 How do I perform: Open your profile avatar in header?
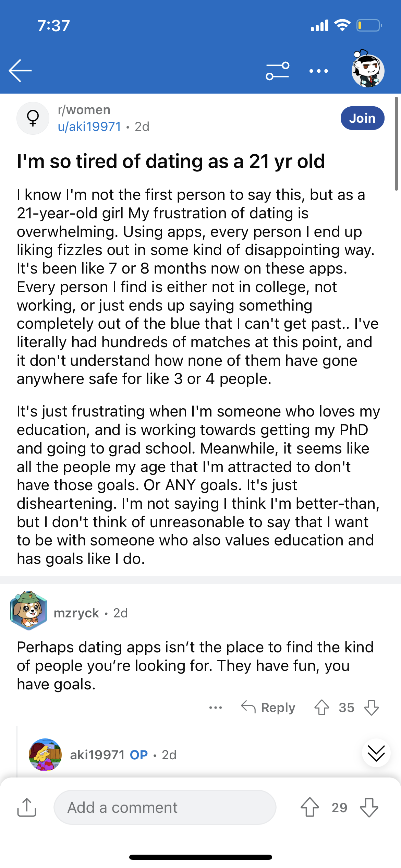(x=368, y=69)
